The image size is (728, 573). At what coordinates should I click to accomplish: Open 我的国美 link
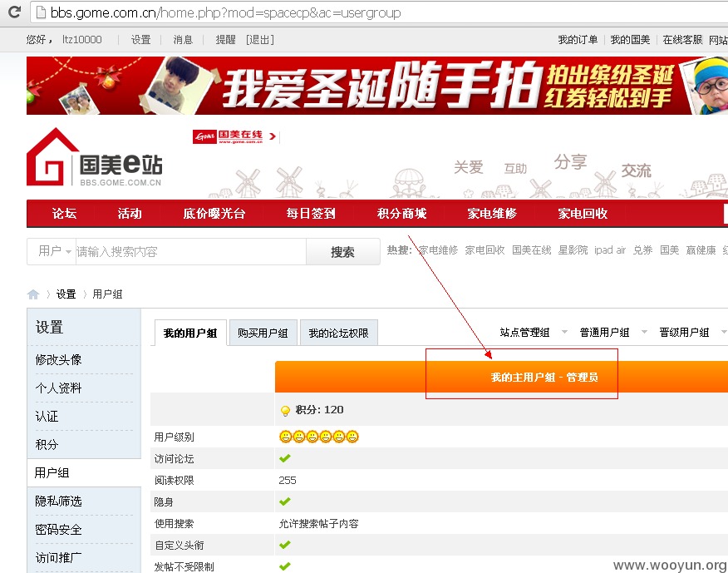tap(630, 39)
